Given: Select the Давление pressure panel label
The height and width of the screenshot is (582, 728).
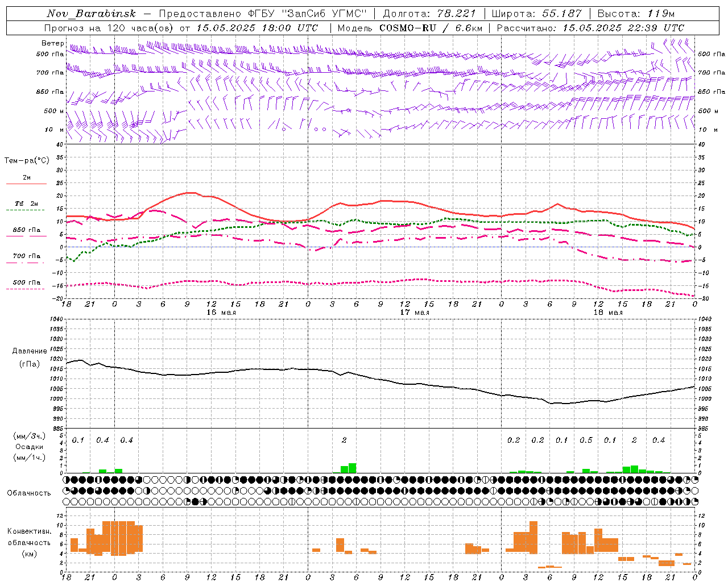Looking at the screenshot, I should 30,351.
